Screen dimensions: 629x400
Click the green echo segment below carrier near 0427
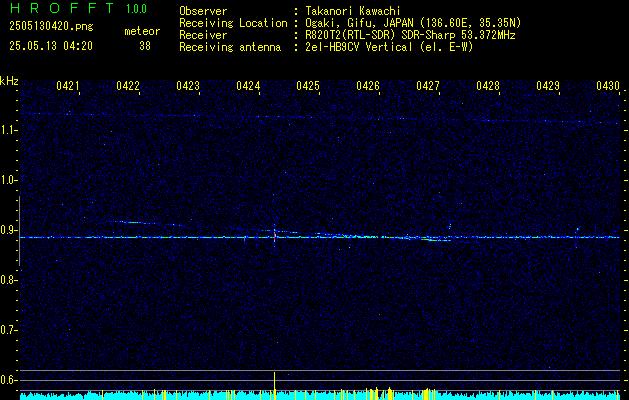[436, 240]
